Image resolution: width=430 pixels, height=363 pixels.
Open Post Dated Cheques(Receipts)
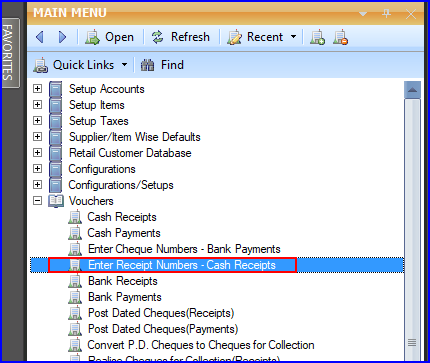point(161,313)
